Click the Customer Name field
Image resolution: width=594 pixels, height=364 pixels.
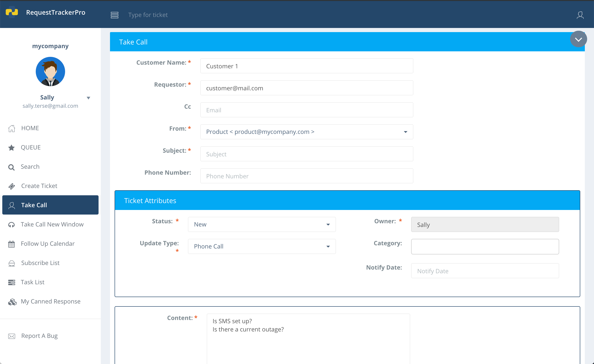[x=307, y=66]
